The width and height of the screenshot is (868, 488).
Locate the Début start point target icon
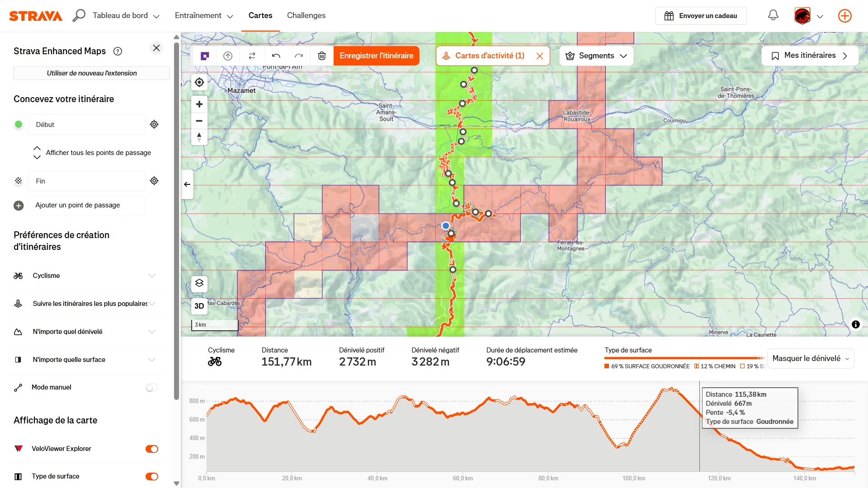tap(154, 124)
